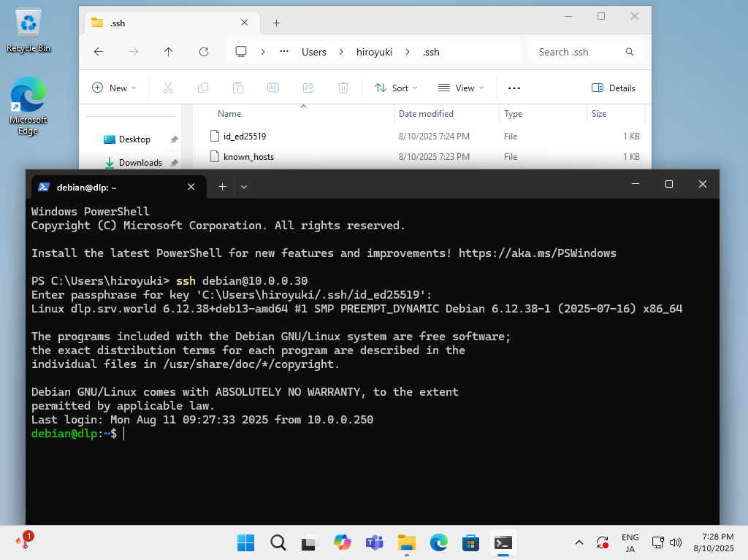Click the Cut scissors icon in toolbar

pyautogui.click(x=167, y=88)
